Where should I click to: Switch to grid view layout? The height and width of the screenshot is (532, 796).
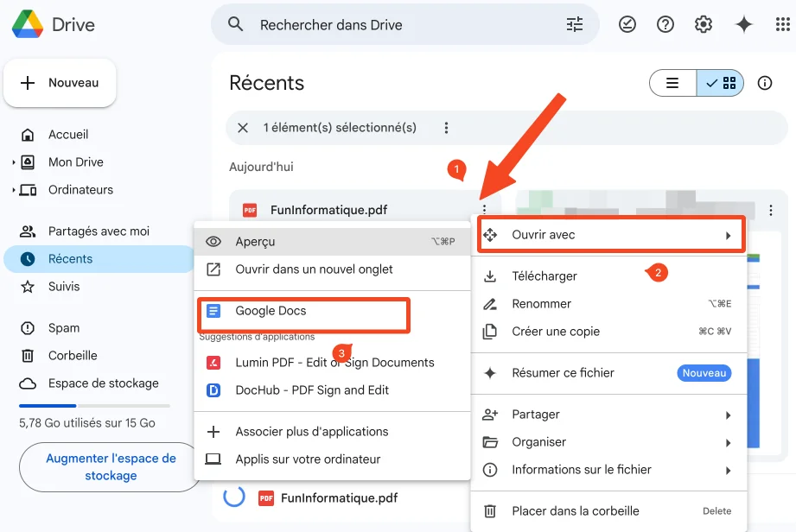[x=720, y=83]
